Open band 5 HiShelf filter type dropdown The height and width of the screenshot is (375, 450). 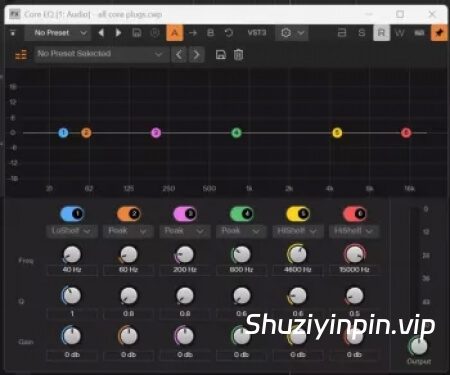tap(298, 231)
